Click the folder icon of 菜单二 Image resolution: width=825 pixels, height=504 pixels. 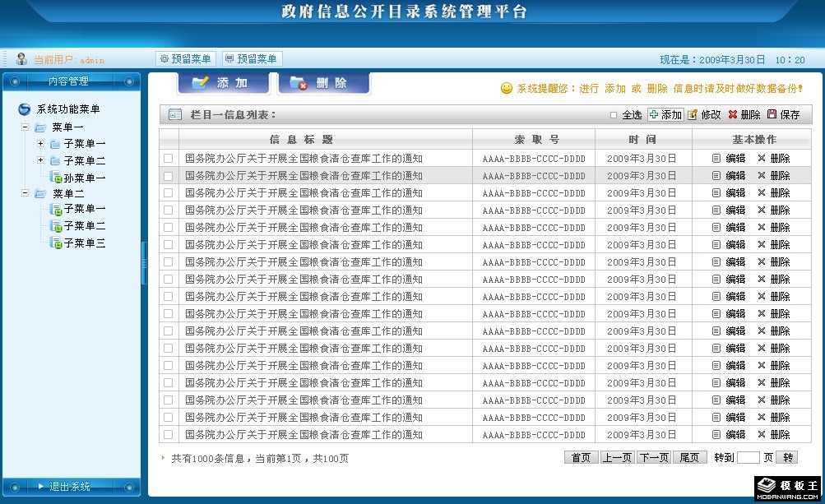tap(40, 193)
